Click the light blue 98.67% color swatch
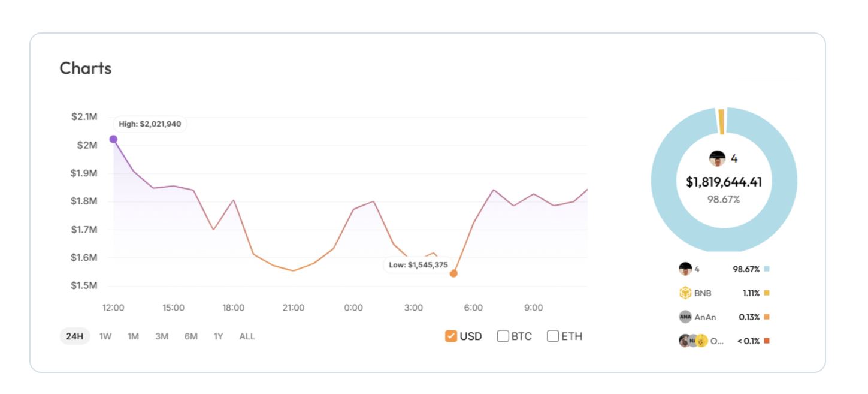 click(767, 269)
